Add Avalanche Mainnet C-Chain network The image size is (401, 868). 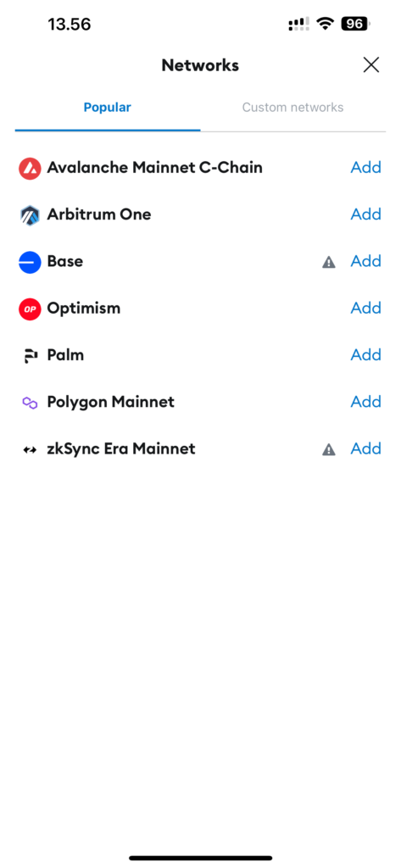tap(365, 167)
